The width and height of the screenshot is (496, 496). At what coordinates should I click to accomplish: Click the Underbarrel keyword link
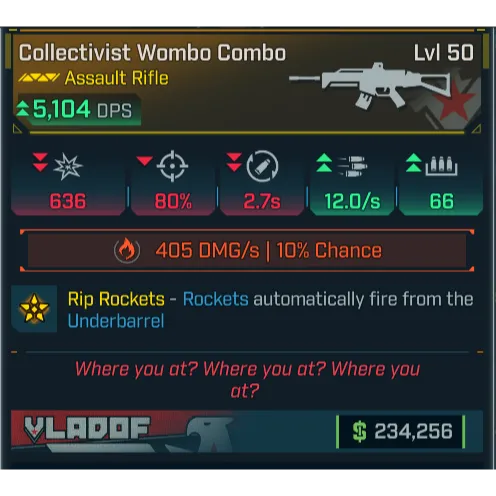coord(116,321)
